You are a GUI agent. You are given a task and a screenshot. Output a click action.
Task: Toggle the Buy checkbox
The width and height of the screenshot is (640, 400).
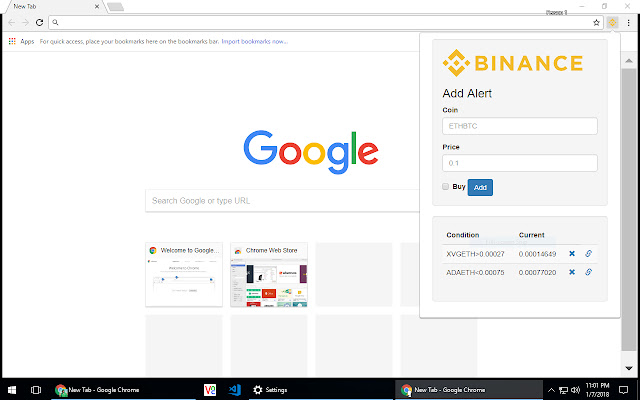[x=445, y=187]
